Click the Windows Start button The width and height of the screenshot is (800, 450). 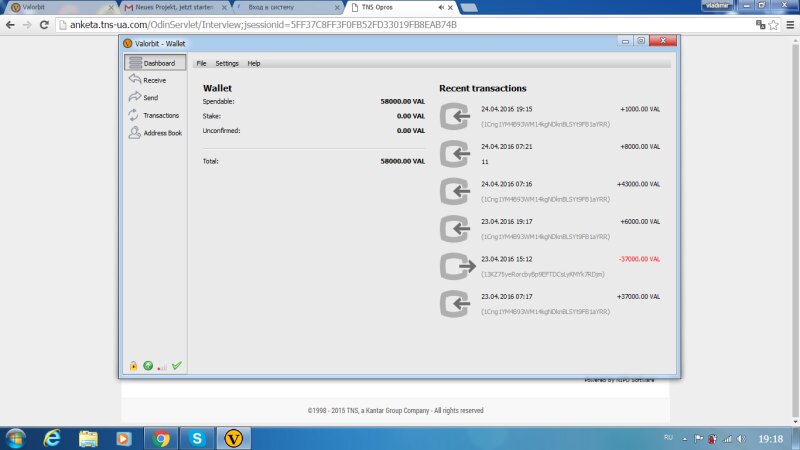(x=17, y=438)
